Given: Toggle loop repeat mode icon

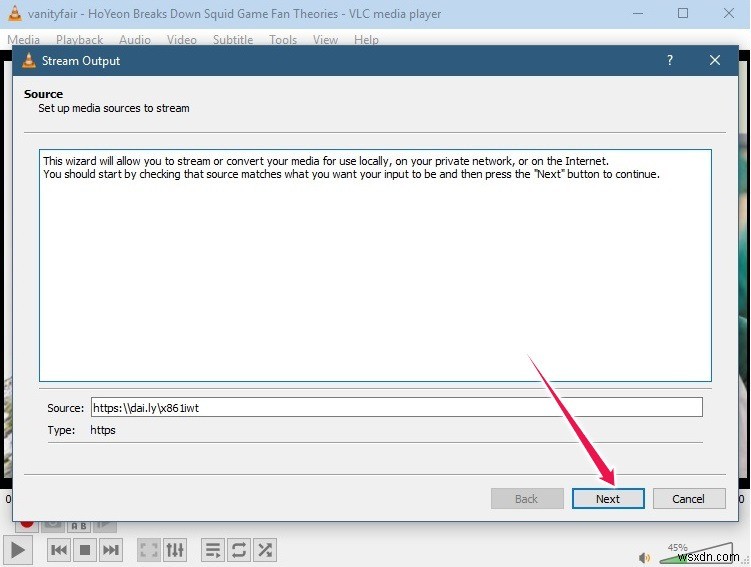Looking at the screenshot, I should point(239,550).
